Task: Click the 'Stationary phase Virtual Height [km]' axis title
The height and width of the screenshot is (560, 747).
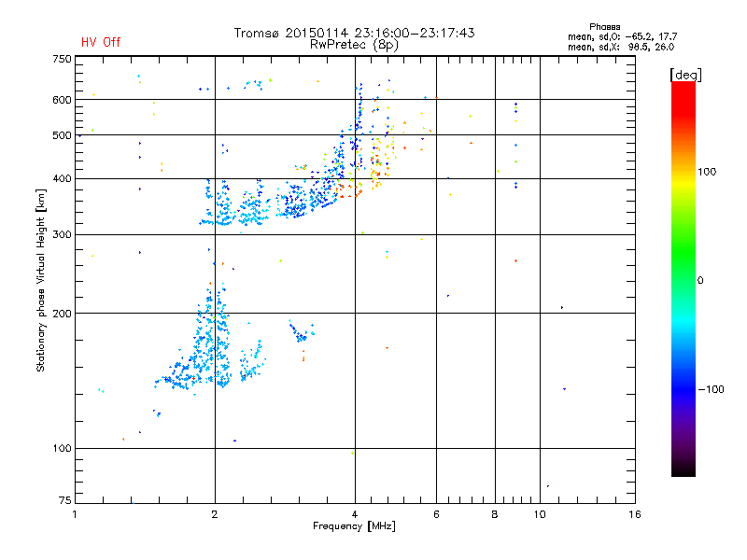Action: point(41,280)
